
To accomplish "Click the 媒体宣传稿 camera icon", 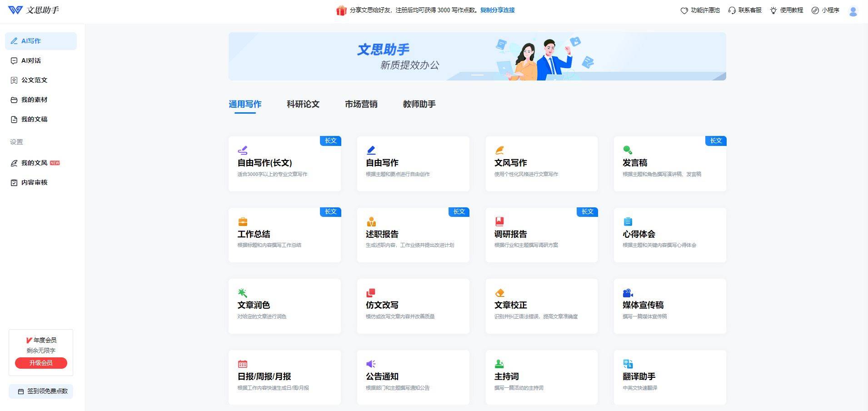I will [628, 293].
